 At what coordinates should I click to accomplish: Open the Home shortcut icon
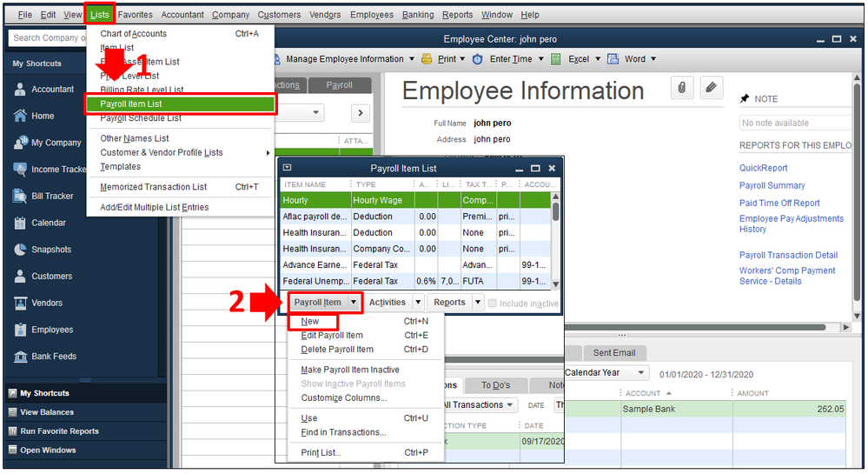pyautogui.click(x=20, y=116)
